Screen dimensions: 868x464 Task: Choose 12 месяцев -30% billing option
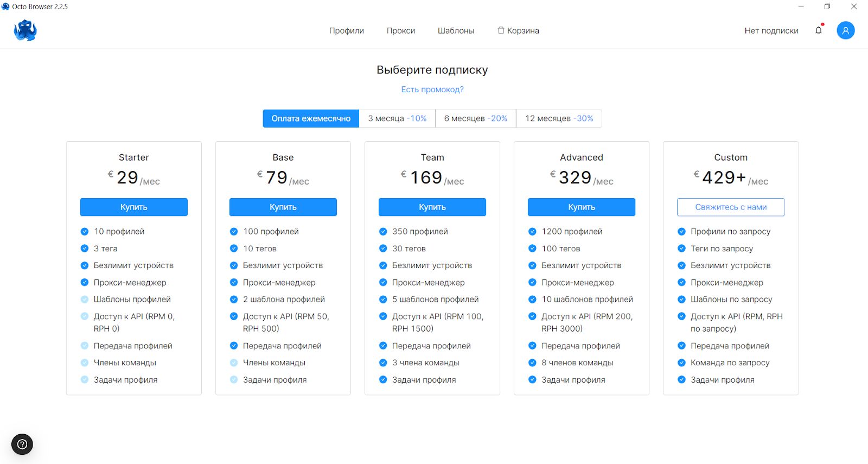coord(559,118)
